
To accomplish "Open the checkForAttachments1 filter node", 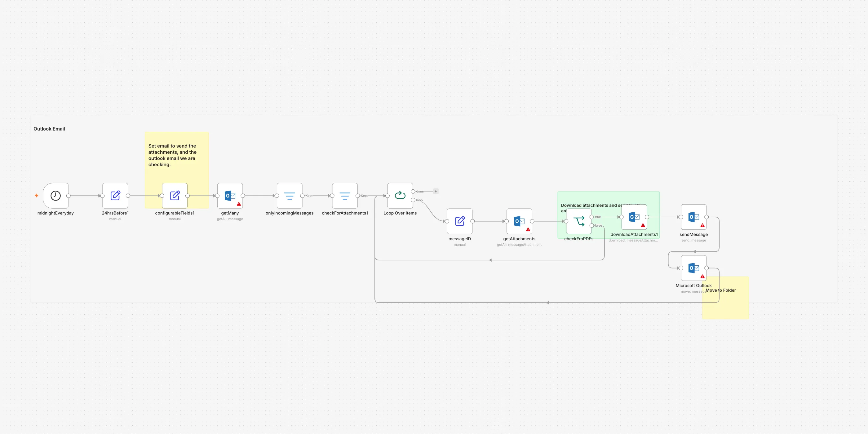I will (345, 195).
